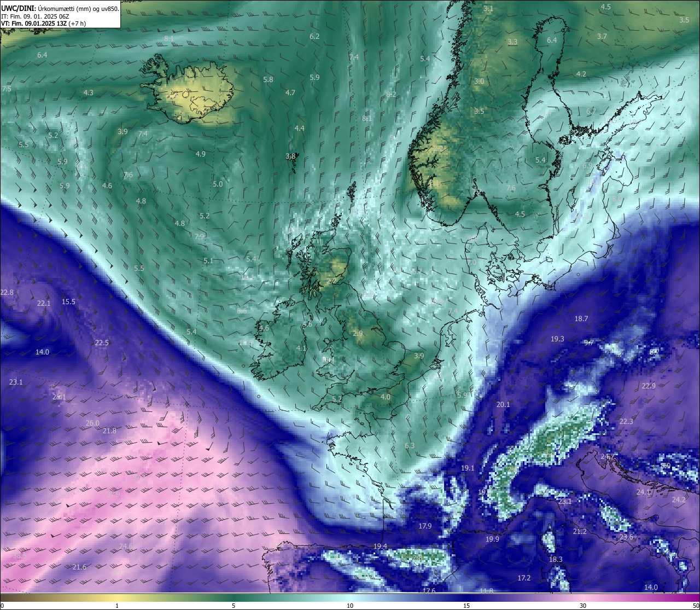Click the 2.9 value over northern England

358,334
